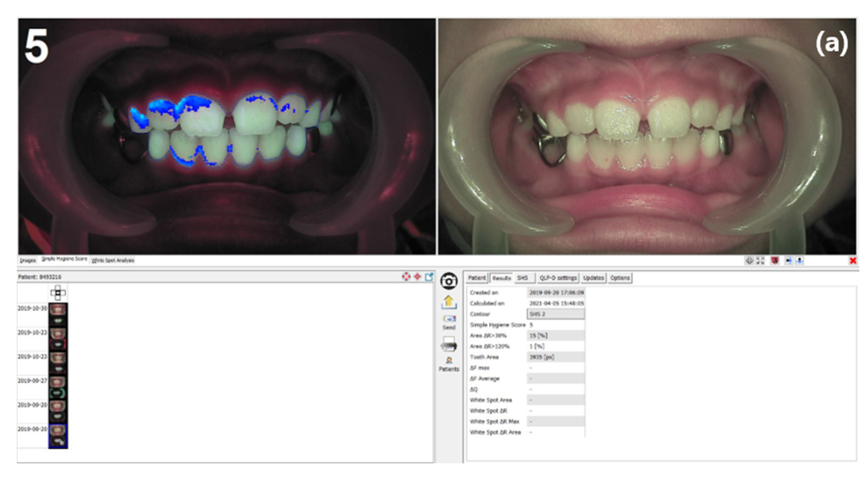Image resolution: width=868 pixels, height=481 pixels.
Task: Open the Updates tab
Action: 594,278
